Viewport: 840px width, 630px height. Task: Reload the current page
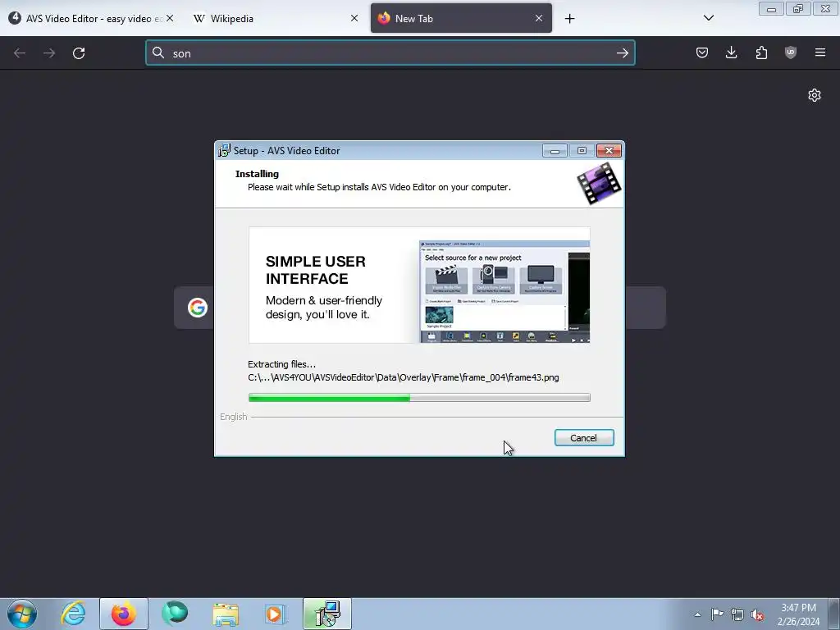[x=79, y=53]
